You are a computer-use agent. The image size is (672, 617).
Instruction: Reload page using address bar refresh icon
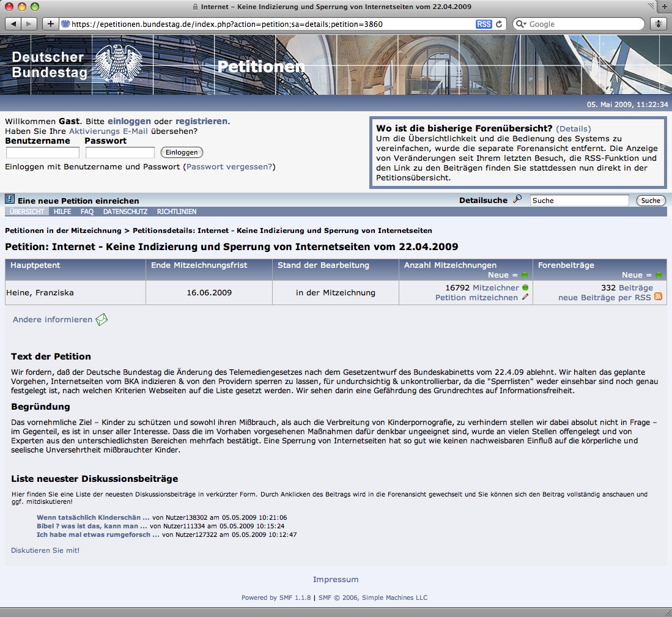pyautogui.click(x=499, y=24)
